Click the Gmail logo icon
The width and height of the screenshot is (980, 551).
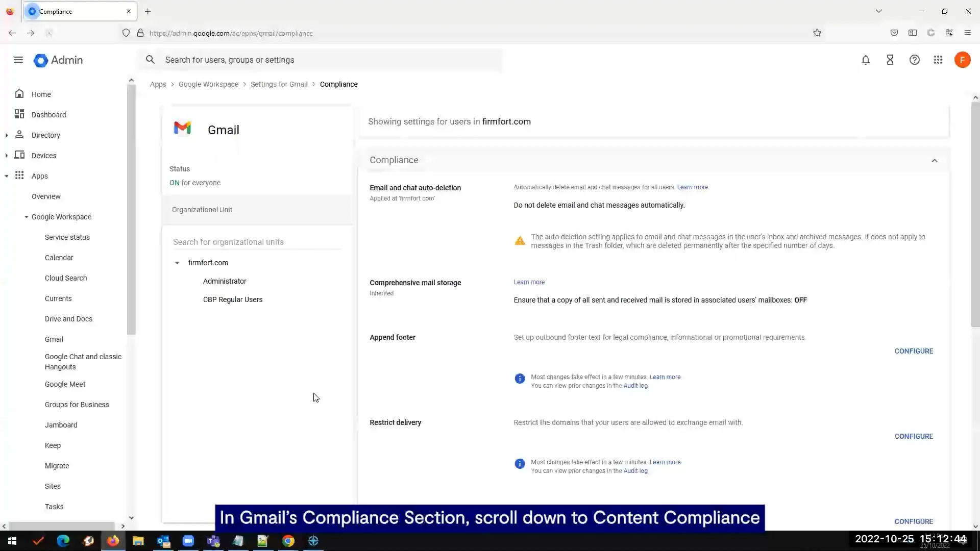(x=182, y=128)
